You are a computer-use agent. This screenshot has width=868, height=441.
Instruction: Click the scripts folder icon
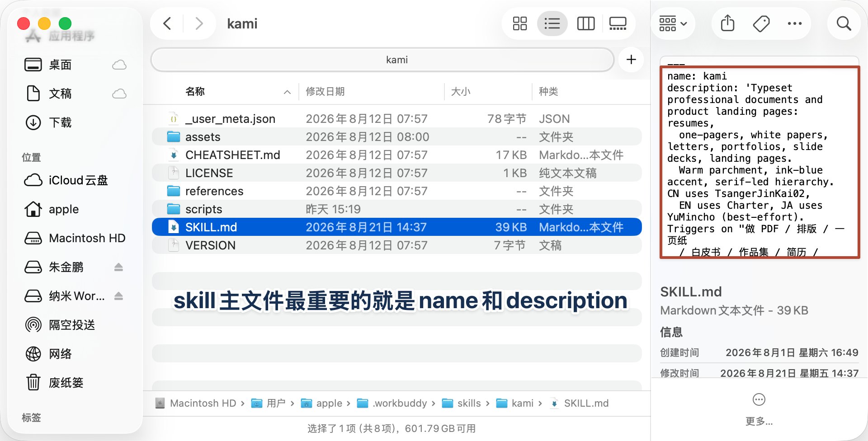(x=174, y=209)
